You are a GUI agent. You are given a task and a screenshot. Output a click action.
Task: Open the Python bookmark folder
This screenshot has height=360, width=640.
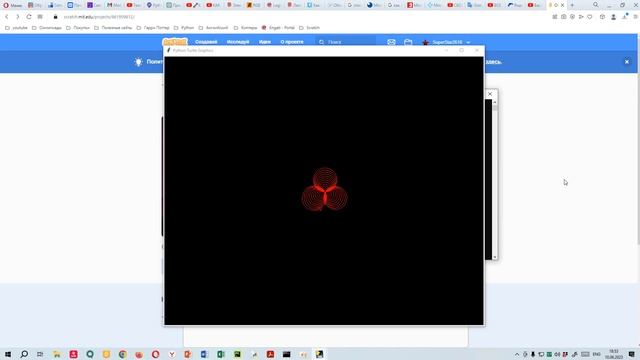184,28
